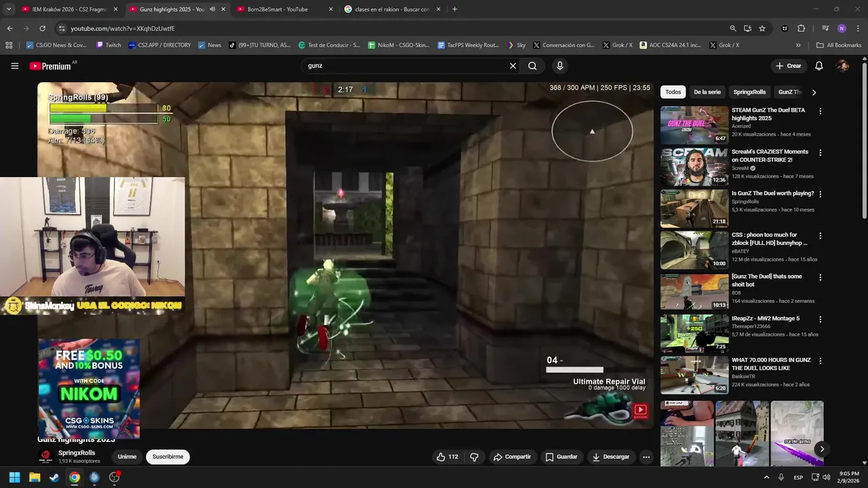This screenshot has height=488, width=868.
Task: Go back in browser history
Action: point(9,28)
